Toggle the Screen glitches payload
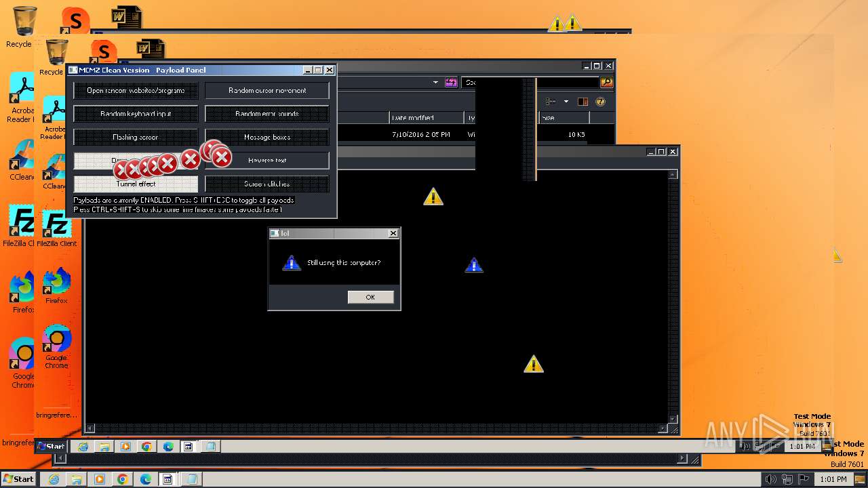868x488 pixels. point(267,184)
